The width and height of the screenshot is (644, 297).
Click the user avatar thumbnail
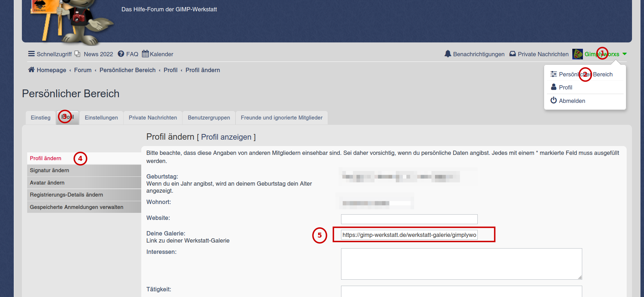coord(578,54)
